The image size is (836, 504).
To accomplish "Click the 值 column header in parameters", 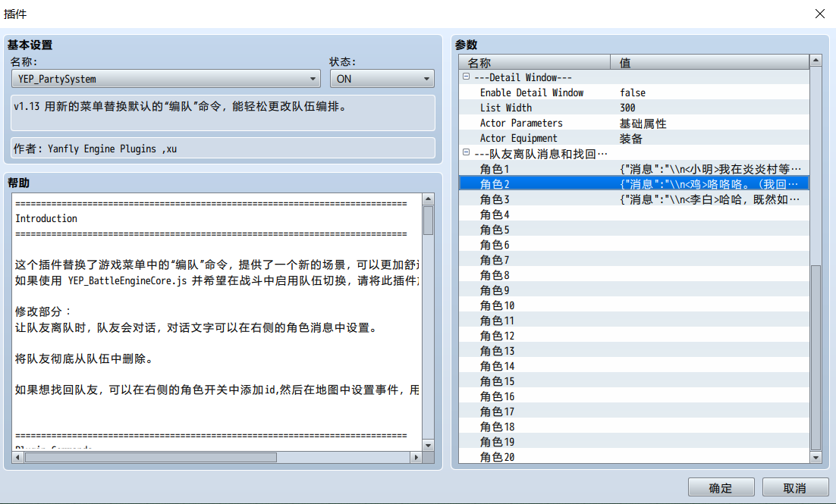I will point(709,62).
